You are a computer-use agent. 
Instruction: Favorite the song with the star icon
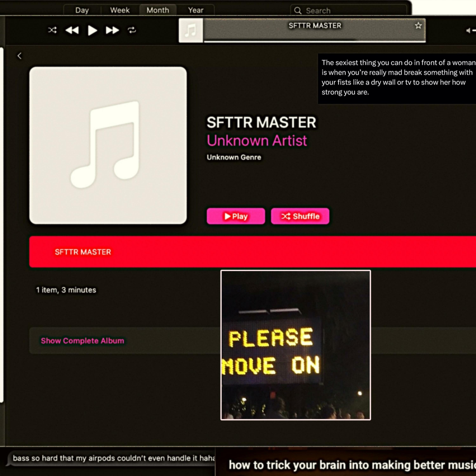418,26
